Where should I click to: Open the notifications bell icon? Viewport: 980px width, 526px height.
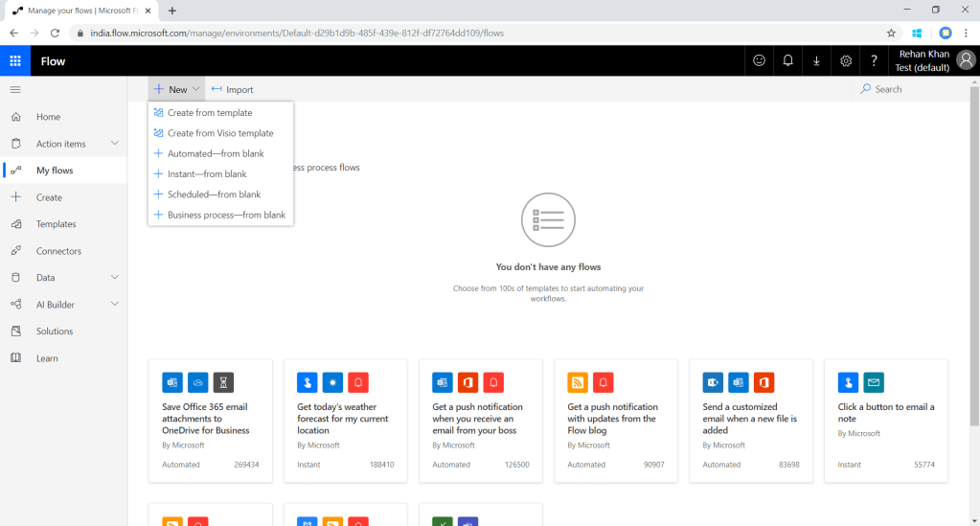[x=787, y=60]
